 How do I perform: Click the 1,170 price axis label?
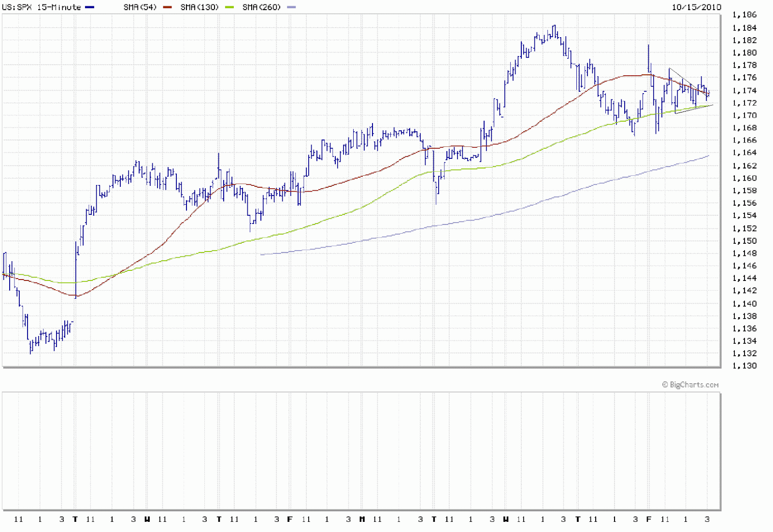click(x=744, y=115)
